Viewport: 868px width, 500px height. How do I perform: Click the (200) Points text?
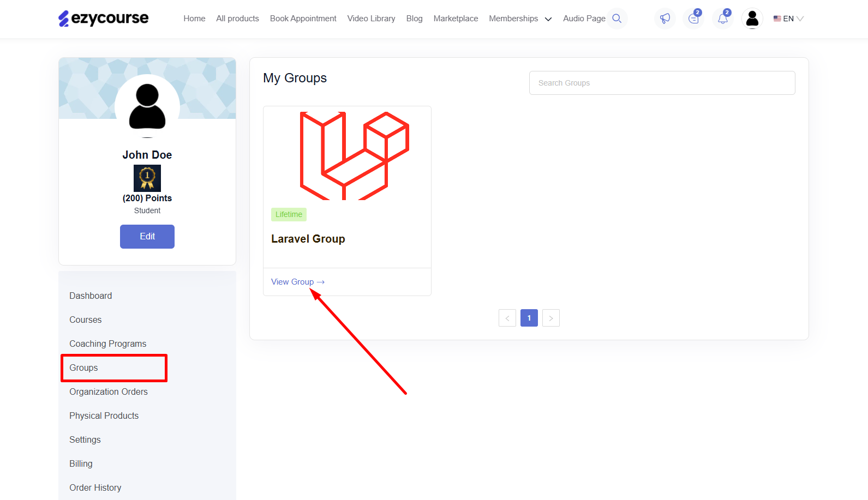click(147, 198)
